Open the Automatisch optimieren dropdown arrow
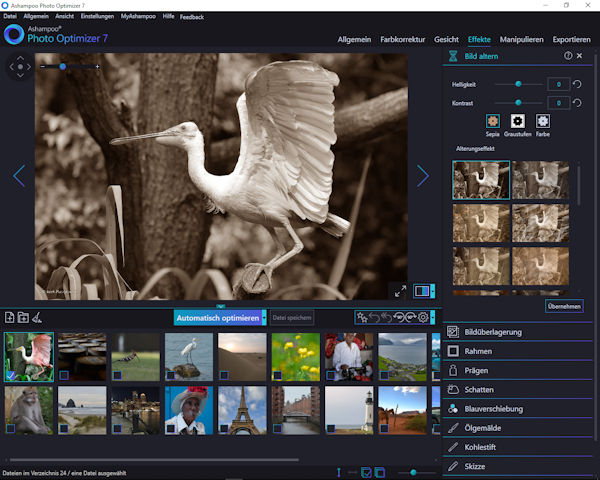The image size is (600, 480). point(264,318)
